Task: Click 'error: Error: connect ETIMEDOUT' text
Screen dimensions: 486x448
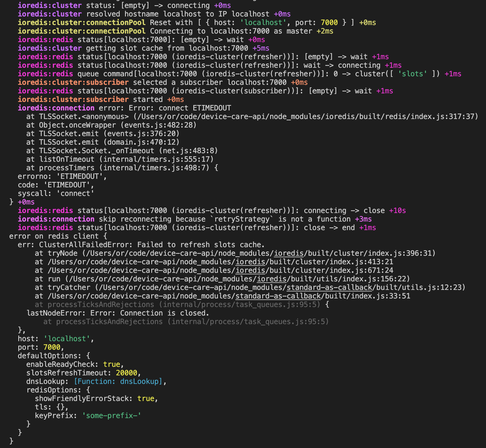Action: tap(165, 108)
